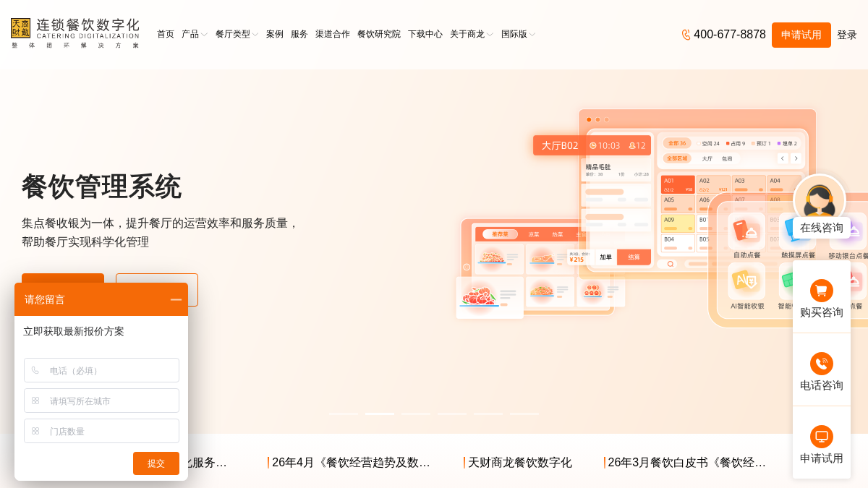868x488 pixels.
Task: Click the 门店数量 input field
Action: click(x=101, y=431)
